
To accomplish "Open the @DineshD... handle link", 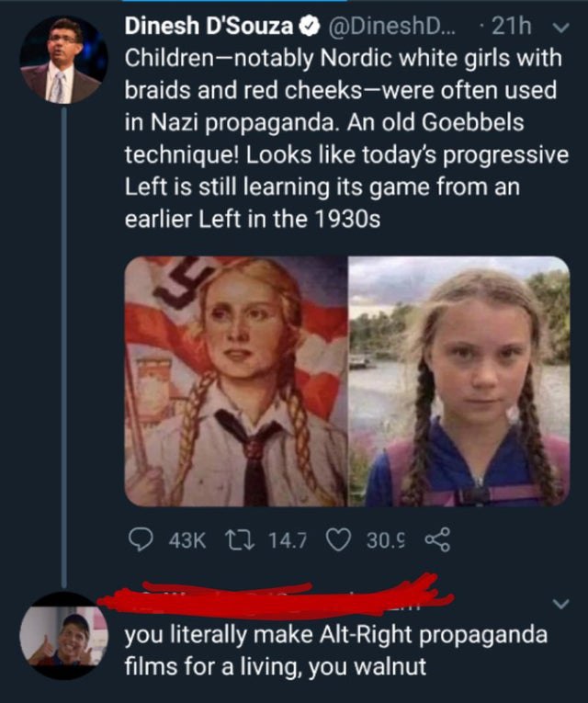I will (392, 27).
